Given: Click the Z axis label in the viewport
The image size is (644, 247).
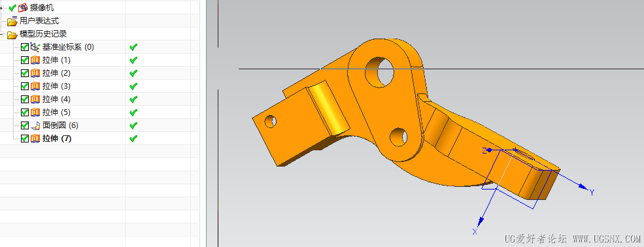Looking at the screenshot, I should tap(484, 150).
